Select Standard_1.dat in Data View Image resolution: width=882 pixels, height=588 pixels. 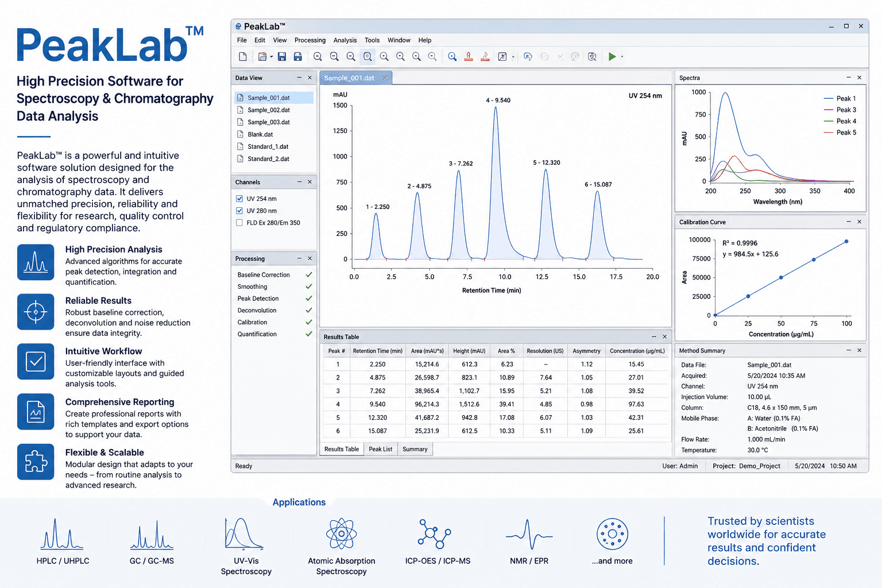coord(274,146)
